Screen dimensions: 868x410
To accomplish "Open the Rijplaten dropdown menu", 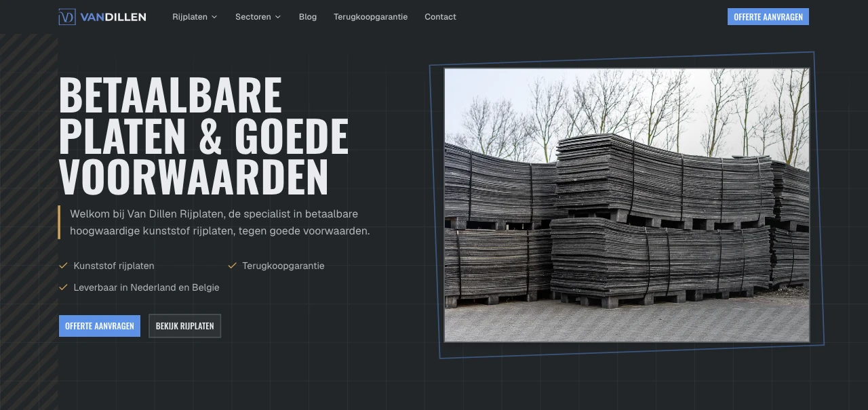I will click(195, 17).
